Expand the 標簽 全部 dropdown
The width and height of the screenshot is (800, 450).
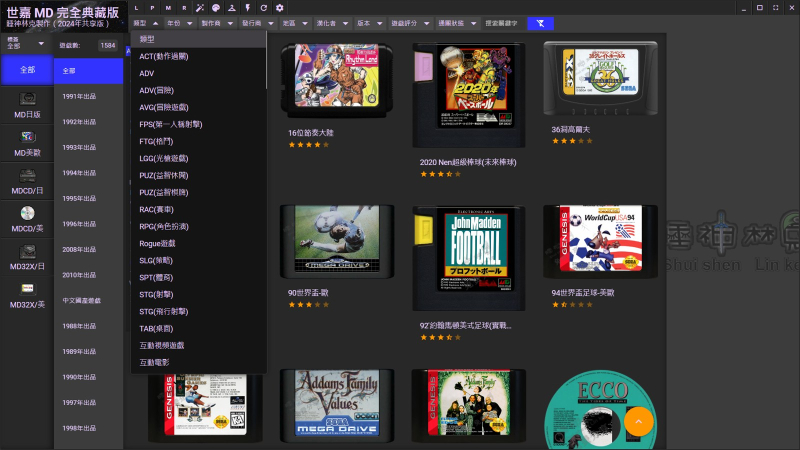tap(26, 44)
